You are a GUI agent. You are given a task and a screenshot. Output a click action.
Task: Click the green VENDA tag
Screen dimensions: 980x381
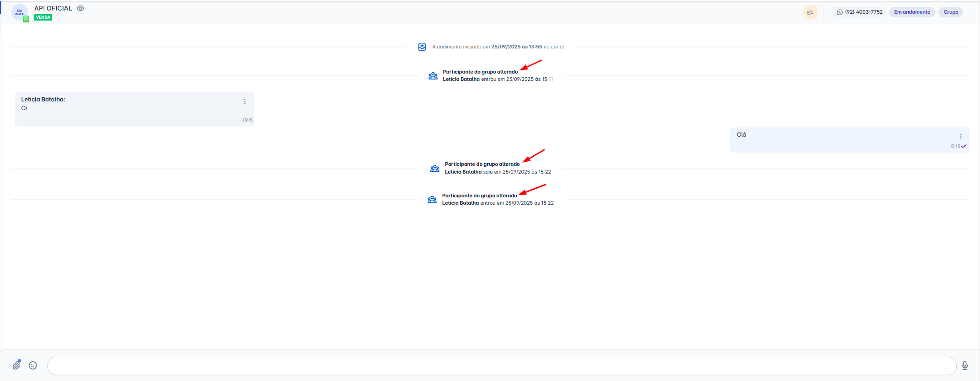pyautogui.click(x=43, y=17)
